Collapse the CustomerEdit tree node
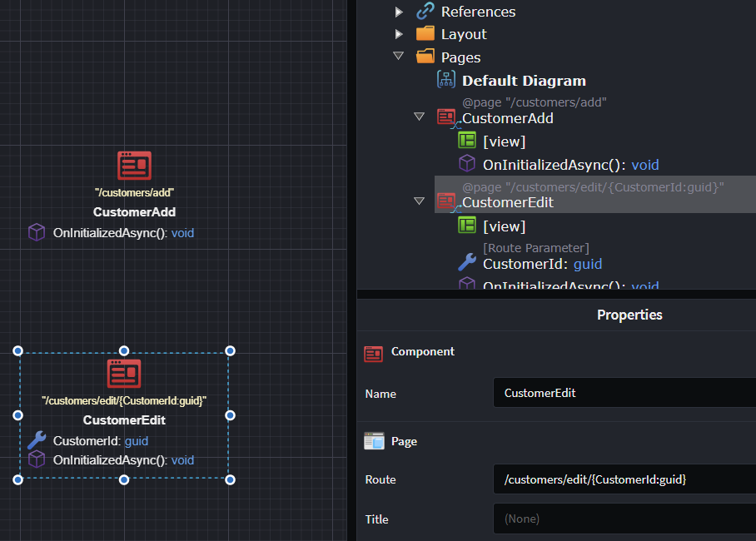Screen dimensions: 756x541 (420, 201)
